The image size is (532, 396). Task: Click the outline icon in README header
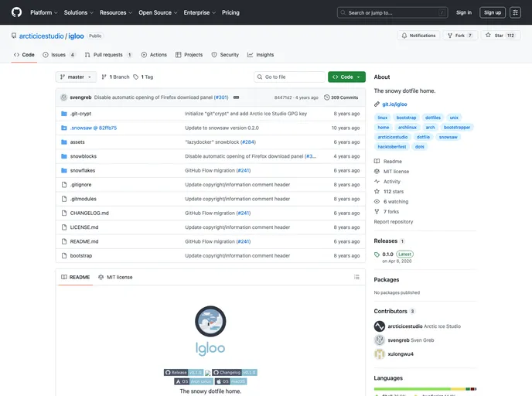pos(356,277)
